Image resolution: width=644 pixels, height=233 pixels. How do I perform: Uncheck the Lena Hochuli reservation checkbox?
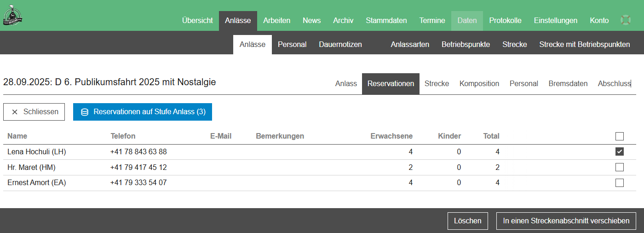point(620,152)
